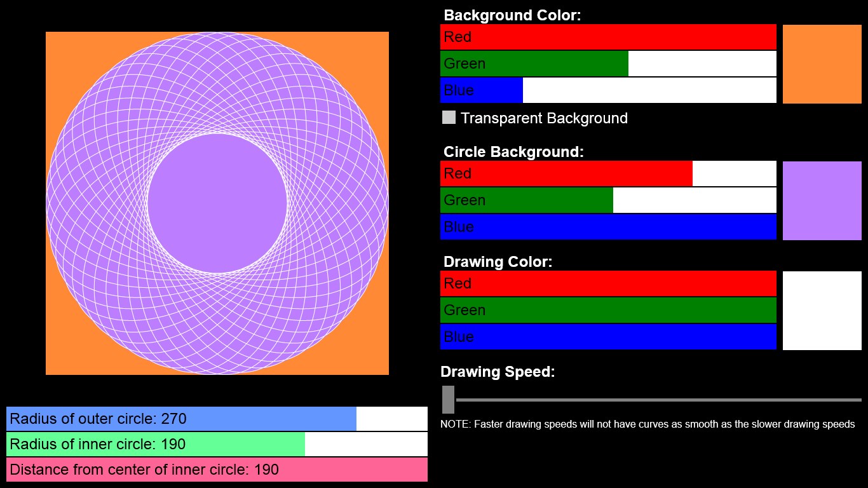This screenshot has height=488, width=868.
Task: Click the white Drawing Color preview swatch
Action: tap(822, 310)
